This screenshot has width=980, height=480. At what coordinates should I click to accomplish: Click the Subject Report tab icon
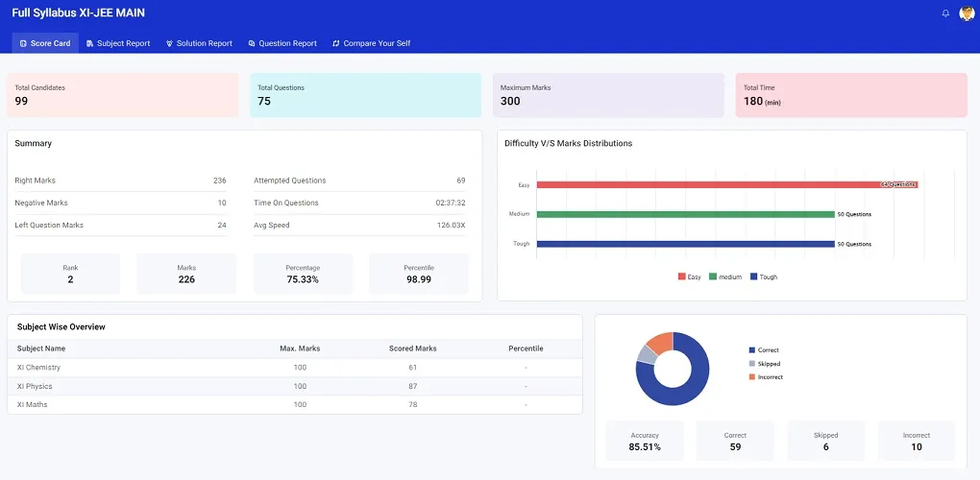(x=89, y=43)
